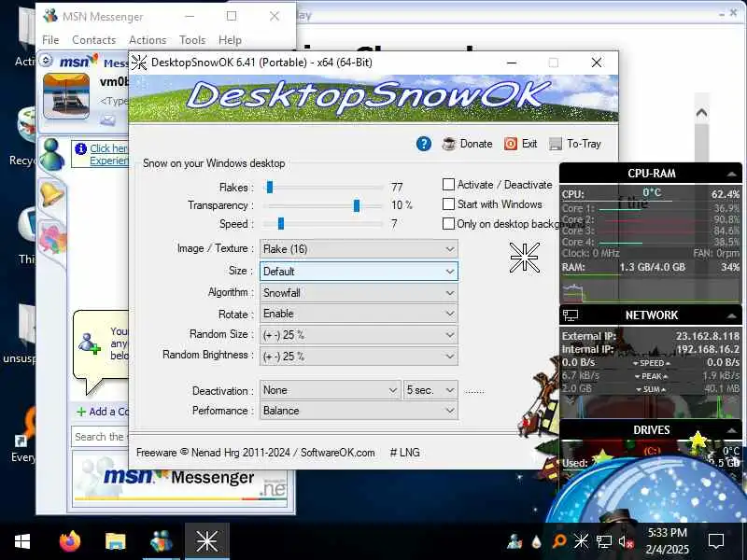The height and width of the screenshot is (560, 747).
Task: Collapse the DRIVES widget panel
Action: [x=731, y=430]
